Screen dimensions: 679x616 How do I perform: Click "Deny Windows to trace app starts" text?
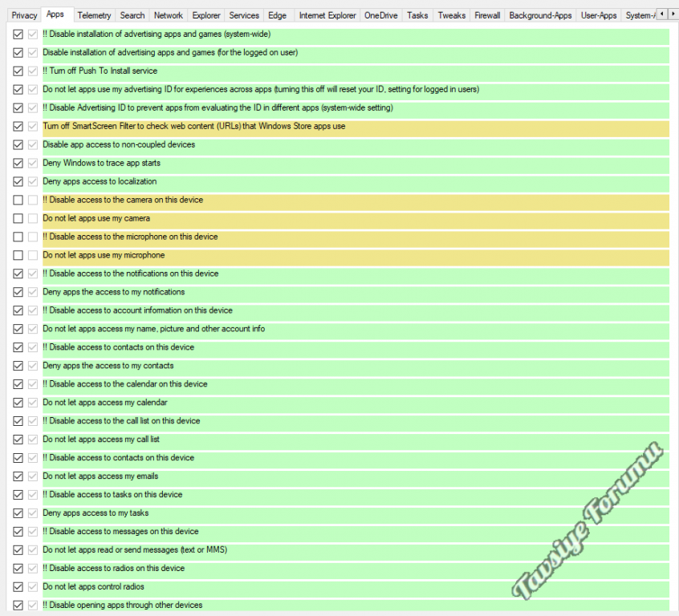[x=101, y=163]
